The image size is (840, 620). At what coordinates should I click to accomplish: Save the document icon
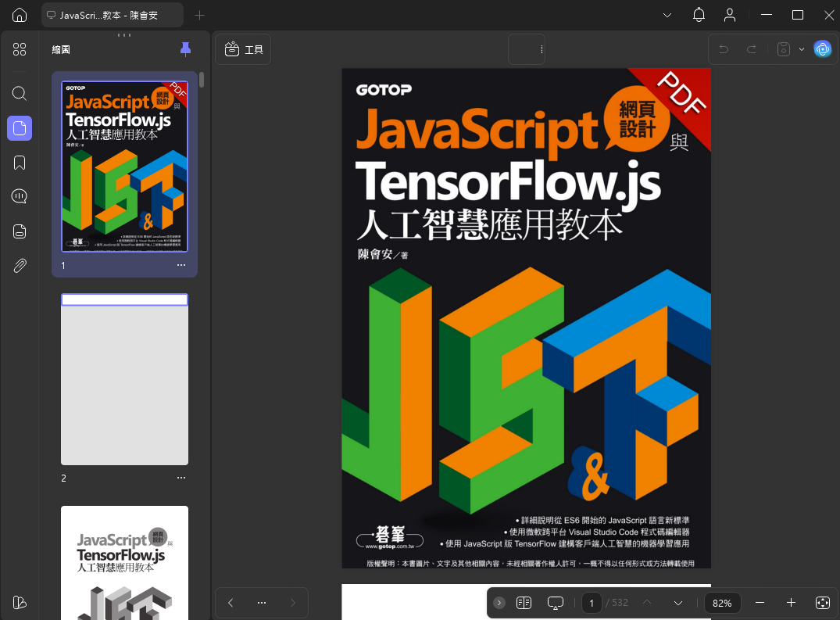tap(783, 49)
